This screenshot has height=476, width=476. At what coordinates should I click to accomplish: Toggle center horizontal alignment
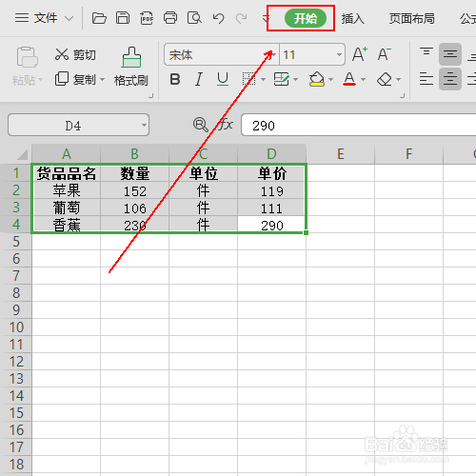(450, 79)
